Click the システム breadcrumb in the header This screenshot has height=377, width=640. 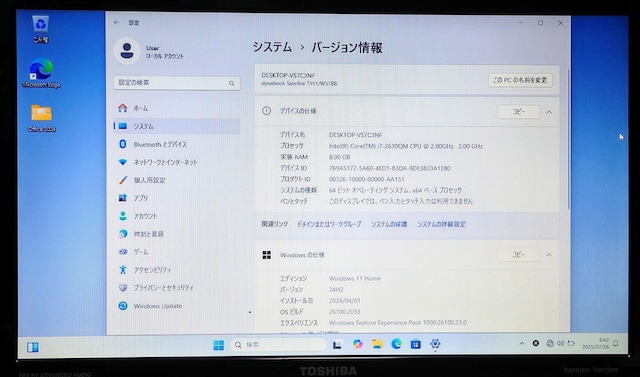(x=272, y=47)
